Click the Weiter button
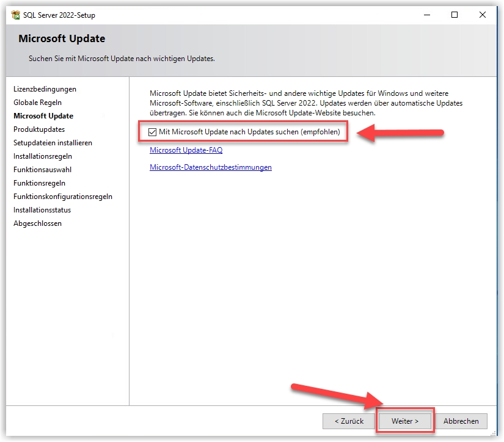This screenshot has width=504, height=442. tap(404, 421)
